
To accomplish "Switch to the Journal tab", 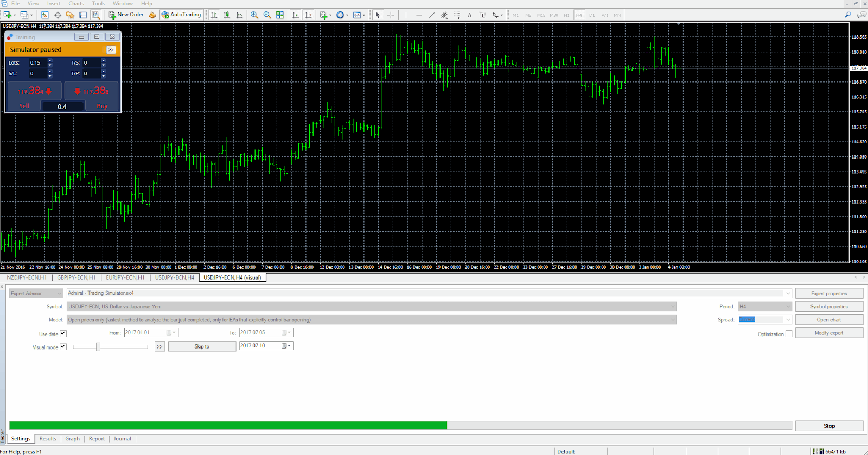I will 122,439.
